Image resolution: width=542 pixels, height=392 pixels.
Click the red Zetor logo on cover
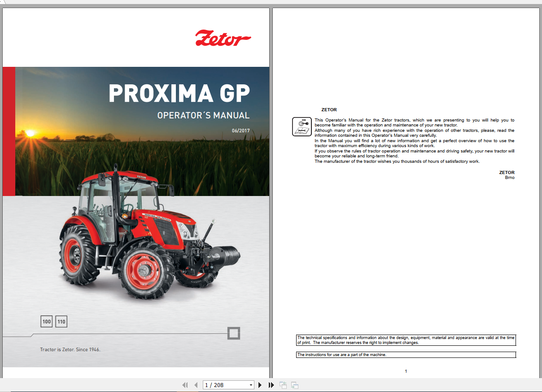click(x=223, y=38)
